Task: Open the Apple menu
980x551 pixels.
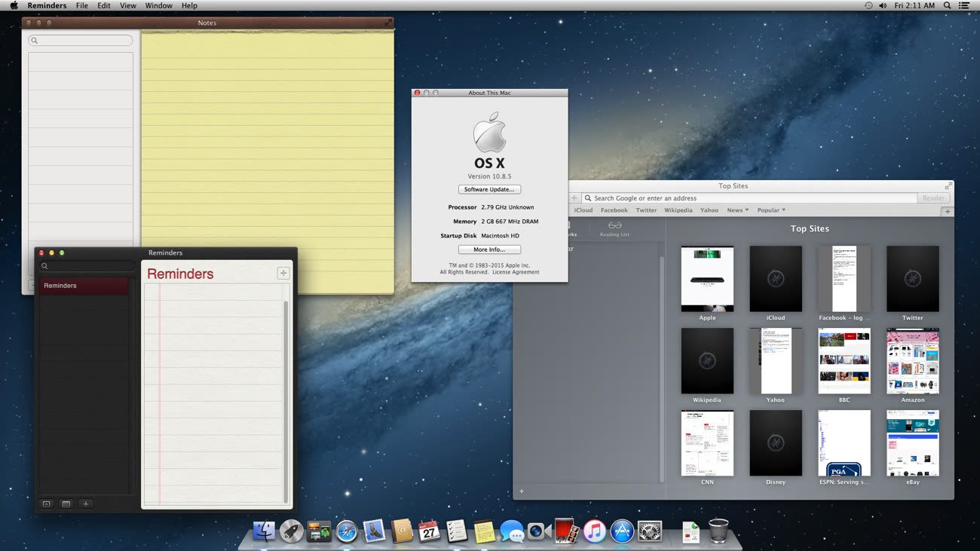Action: 14,5
